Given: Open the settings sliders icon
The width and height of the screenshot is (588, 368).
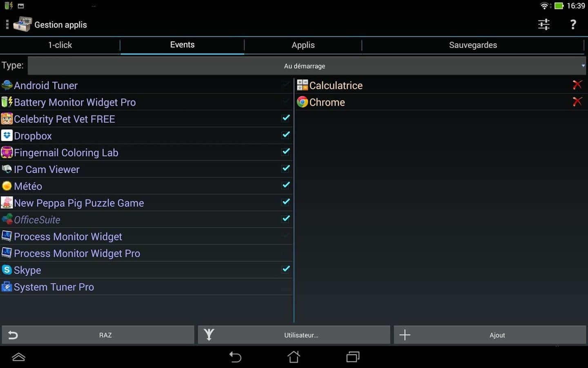Looking at the screenshot, I should tap(543, 25).
